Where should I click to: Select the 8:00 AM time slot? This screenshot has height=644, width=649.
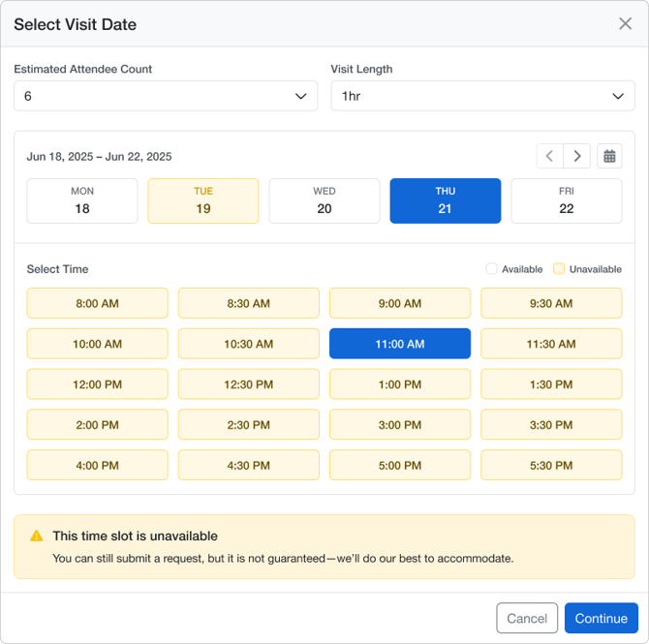tap(97, 303)
